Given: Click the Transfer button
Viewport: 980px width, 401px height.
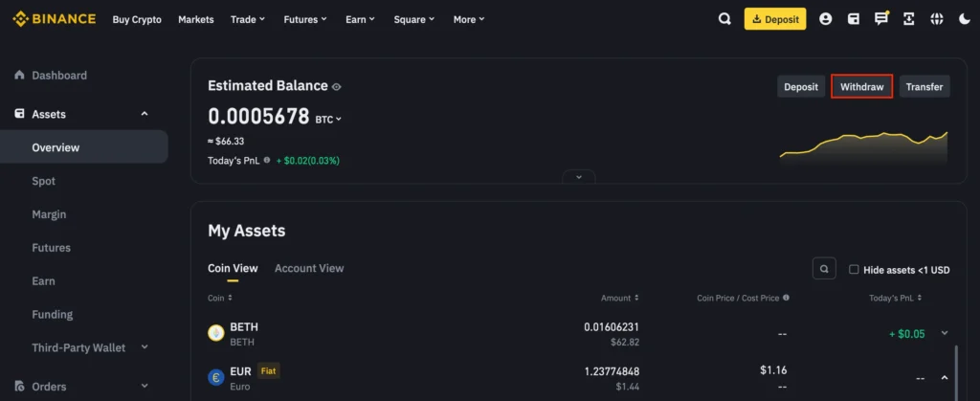Looking at the screenshot, I should pos(924,87).
